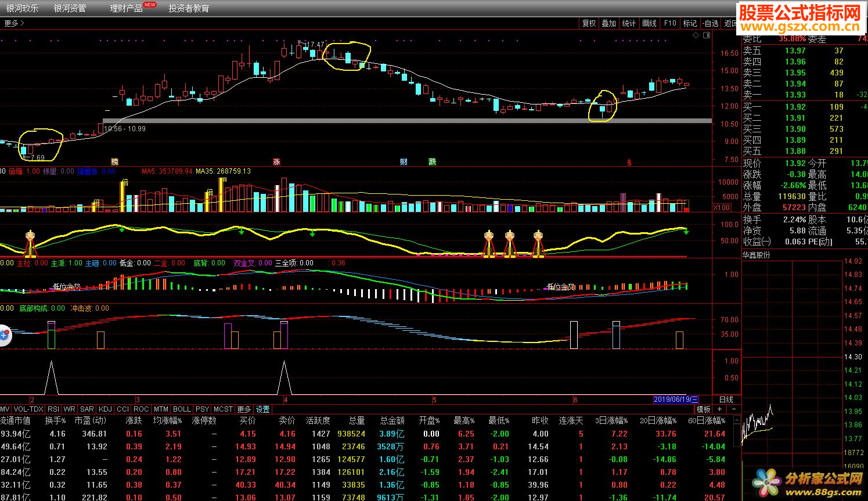Click the 卖一 13.93 ask price
Image resolution: width=868 pixels, height=501 pixels.
795,95
